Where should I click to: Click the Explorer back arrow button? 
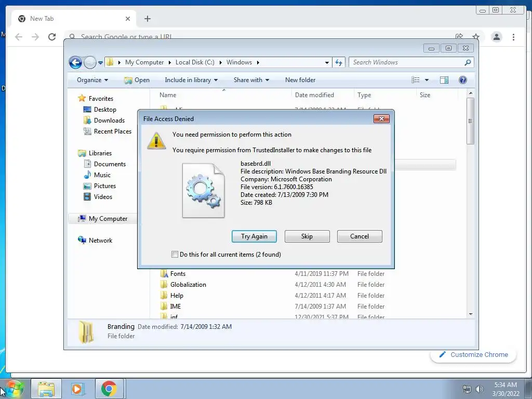click(75, 62)
